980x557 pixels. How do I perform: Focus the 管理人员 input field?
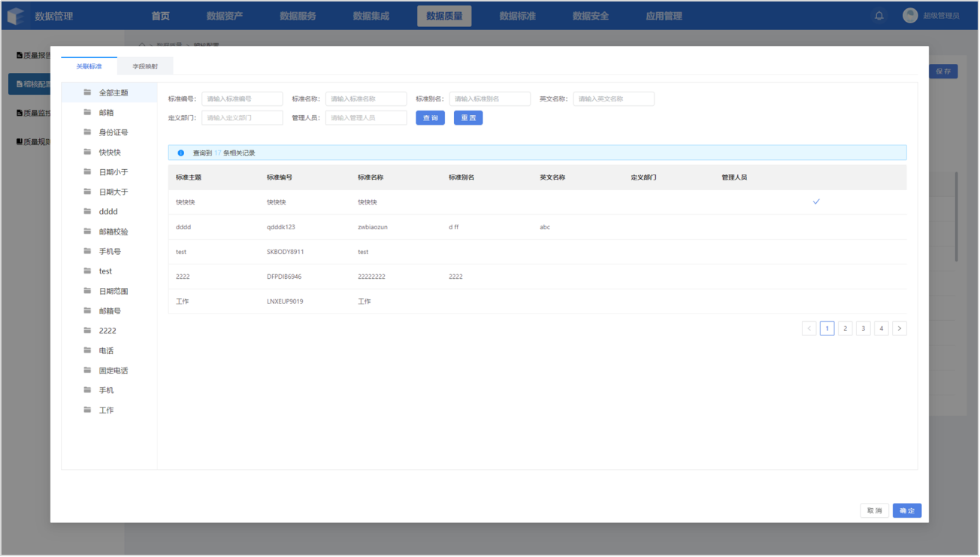[366, 118]
